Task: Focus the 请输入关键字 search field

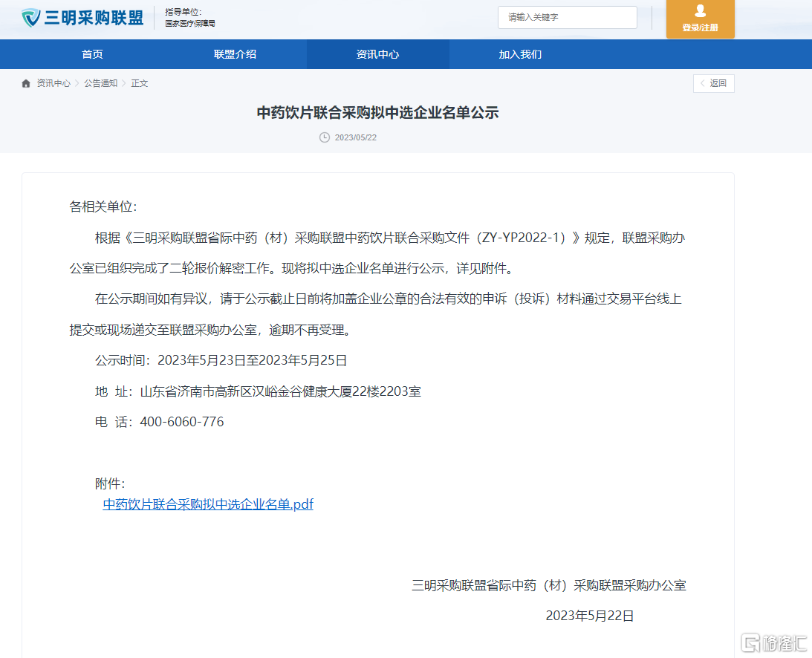Action: point(568,18)
